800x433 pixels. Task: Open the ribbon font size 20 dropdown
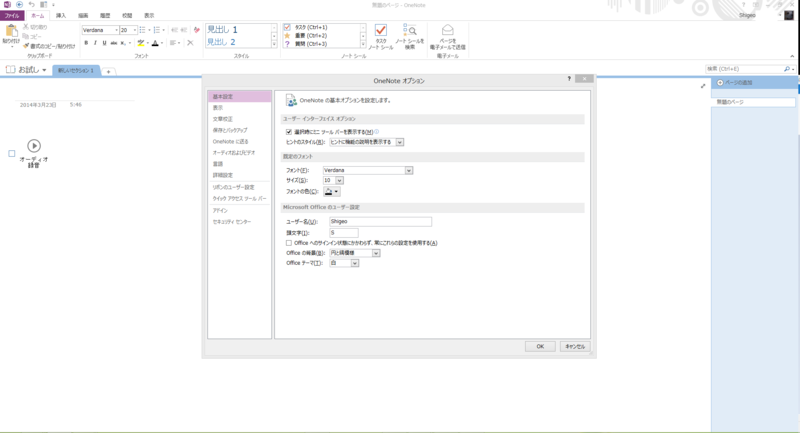pyautogui.click(x=135, y=30)
